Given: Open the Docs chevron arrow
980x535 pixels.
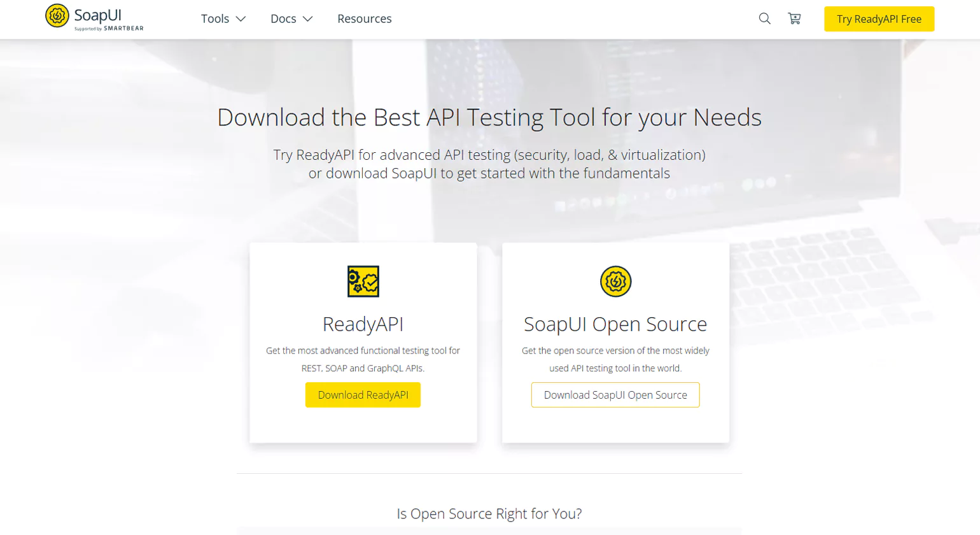Looking at the screenshot, I should click(310, 19).
